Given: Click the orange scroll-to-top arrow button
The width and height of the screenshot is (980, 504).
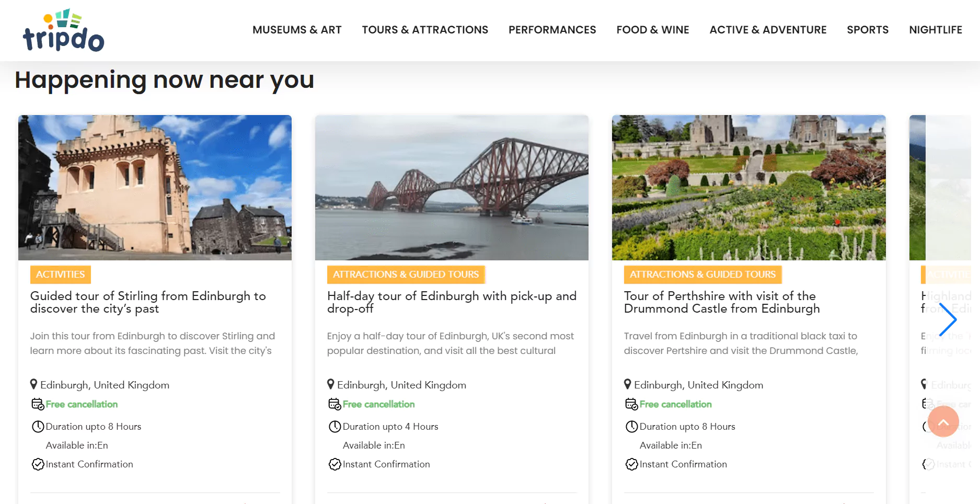Looking at the screenshot, I should [943, 421].
